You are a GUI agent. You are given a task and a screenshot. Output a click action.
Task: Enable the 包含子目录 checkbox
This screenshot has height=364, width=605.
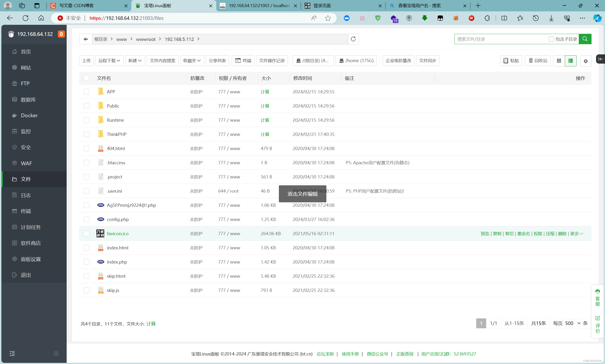(x=551, y=39)
